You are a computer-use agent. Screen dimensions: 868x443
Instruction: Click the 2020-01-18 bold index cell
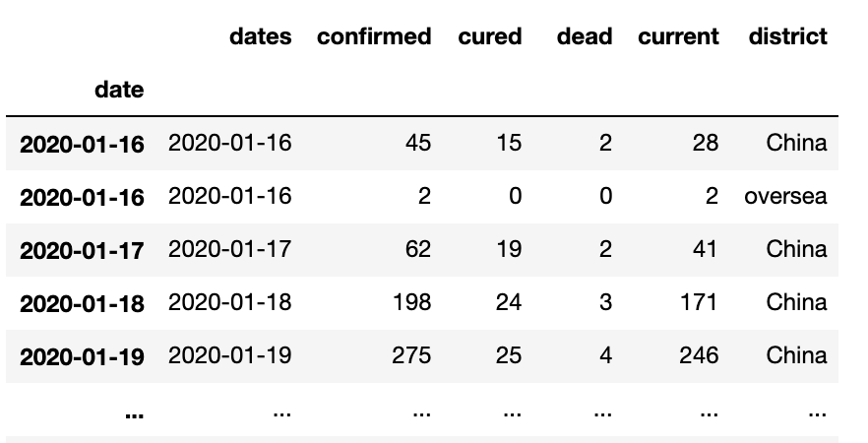click(82, 304)
